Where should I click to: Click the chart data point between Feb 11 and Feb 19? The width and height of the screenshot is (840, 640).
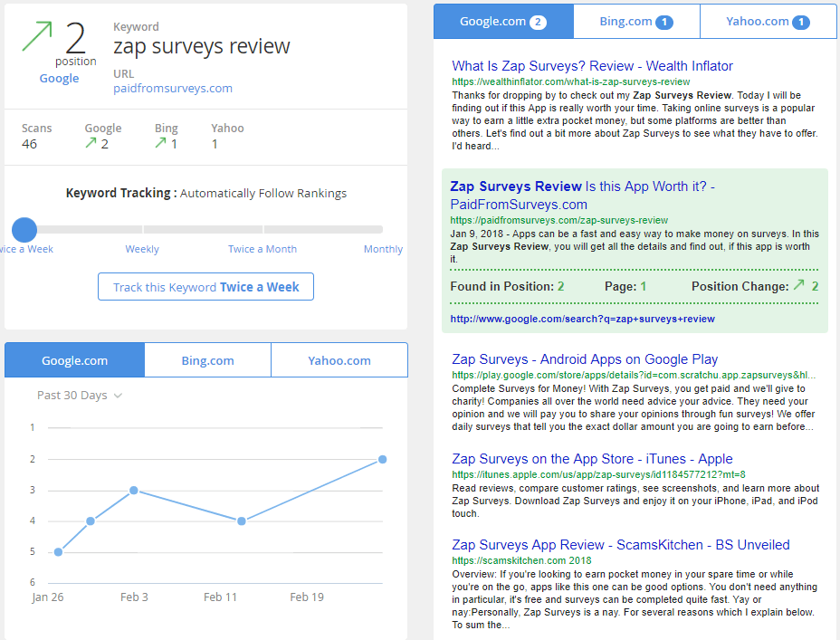point(242,521)
